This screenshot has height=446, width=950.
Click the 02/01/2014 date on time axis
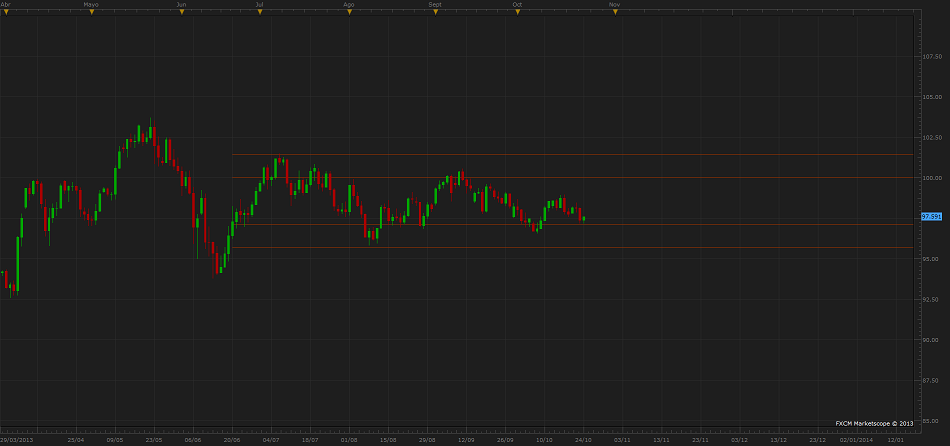[856, 439]
